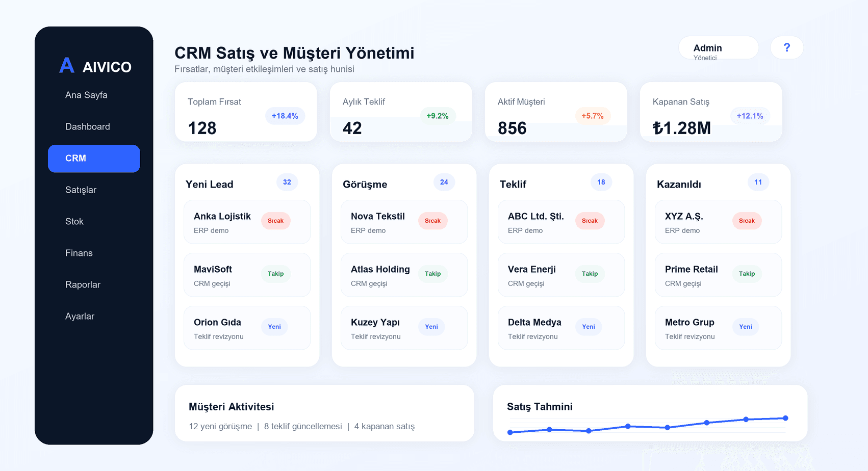Screen dimensions: 868x471
Task: Open Ayarlar settings page
Action: click(80, 316)
